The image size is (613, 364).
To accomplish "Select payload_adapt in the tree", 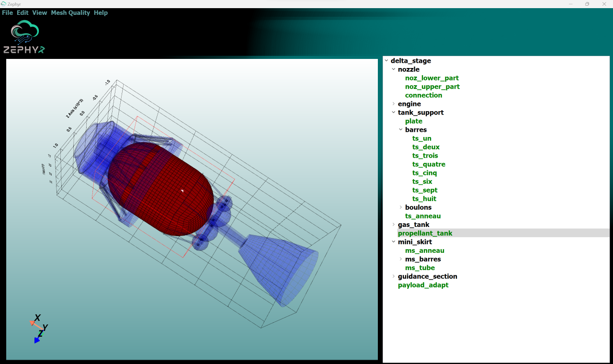I will (x=423, y=285).
